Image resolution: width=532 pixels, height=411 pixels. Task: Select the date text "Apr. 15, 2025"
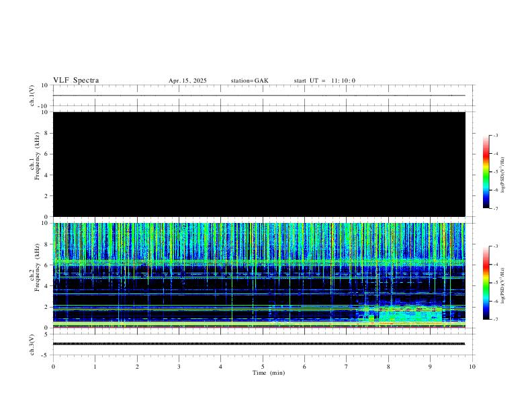(187, 81)
